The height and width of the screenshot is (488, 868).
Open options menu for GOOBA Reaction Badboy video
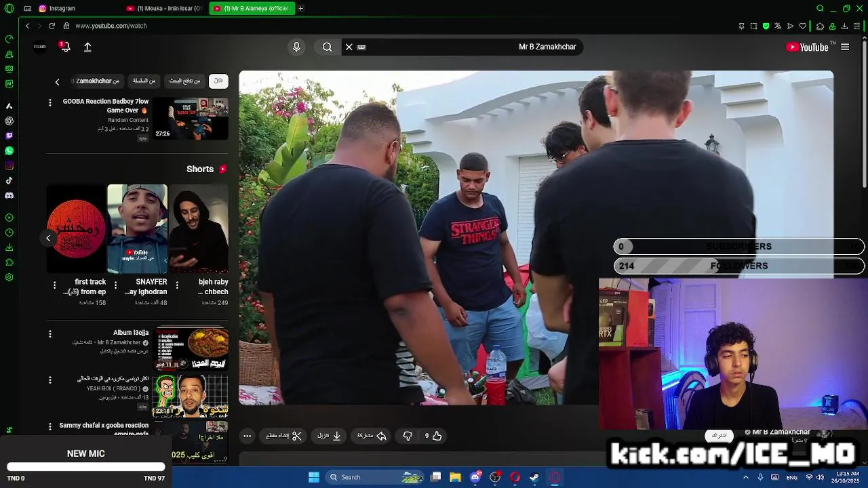click(50, 102)
